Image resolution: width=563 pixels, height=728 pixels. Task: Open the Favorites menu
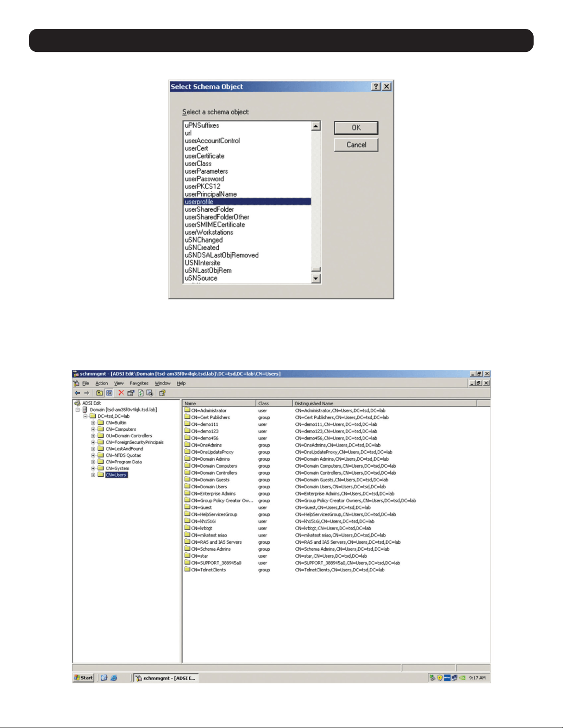click(x=139, y=384)
